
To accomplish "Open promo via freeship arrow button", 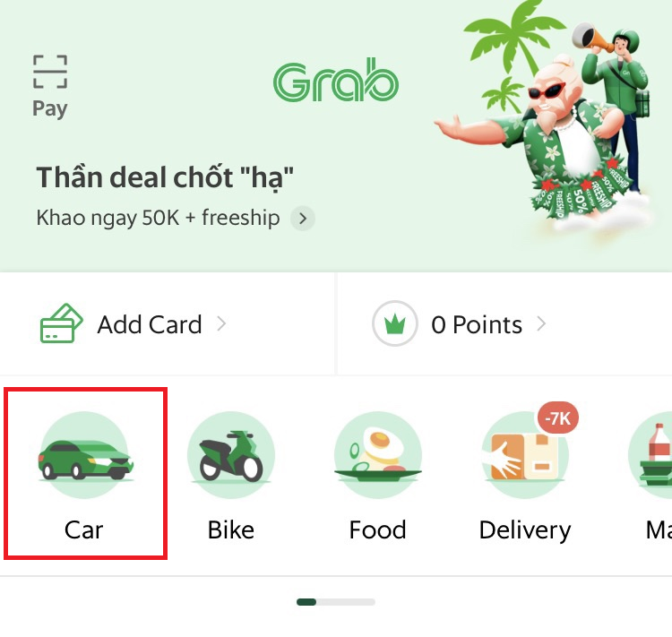I will click(x=303, y=219).
